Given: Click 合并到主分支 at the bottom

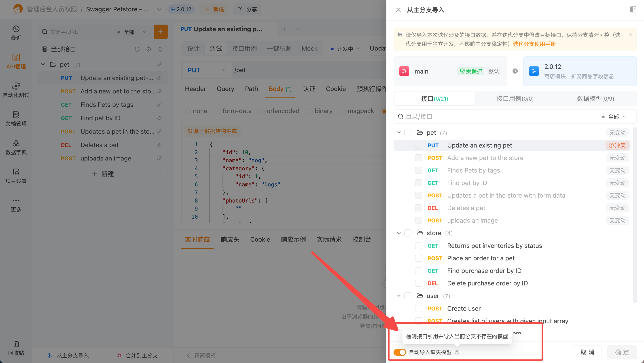Looking at the screenshot, I should pyautogui.click(x=137, y=355).
